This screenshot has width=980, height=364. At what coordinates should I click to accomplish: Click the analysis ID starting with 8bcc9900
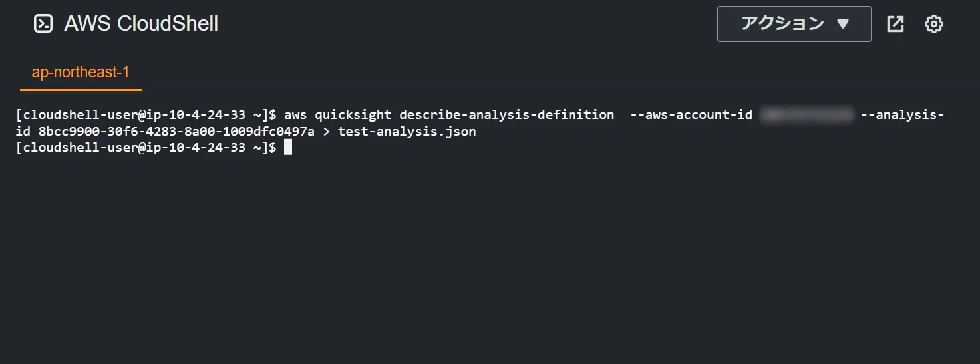[x=176, y=131]
